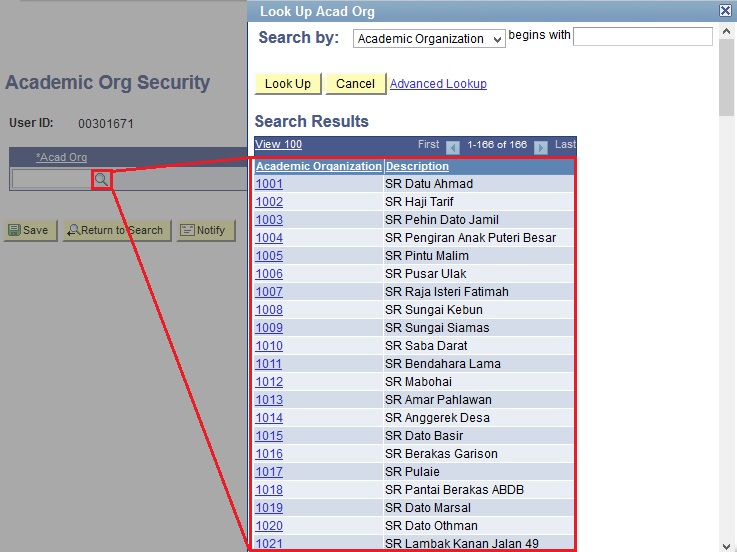This screenshot has width=737, height=552.
Task: Click the 'SR Bendahara Lama' cell
Action: point(478,364)
